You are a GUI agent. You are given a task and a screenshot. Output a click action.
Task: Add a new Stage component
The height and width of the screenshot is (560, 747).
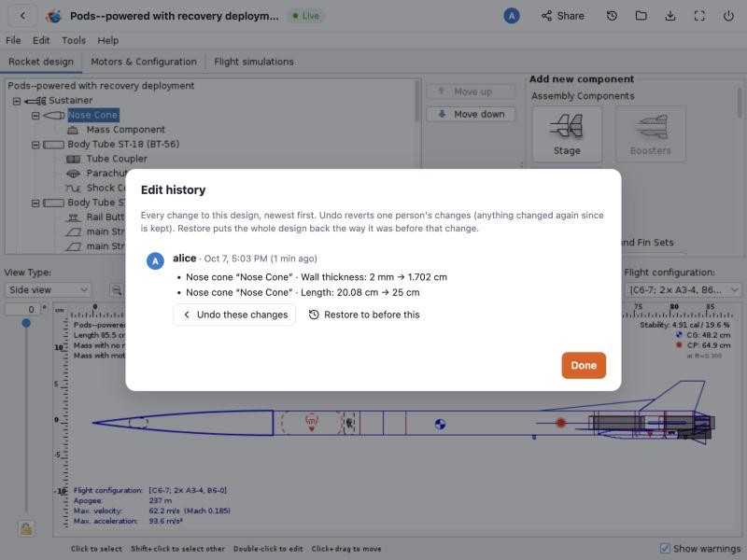[567, 134]
